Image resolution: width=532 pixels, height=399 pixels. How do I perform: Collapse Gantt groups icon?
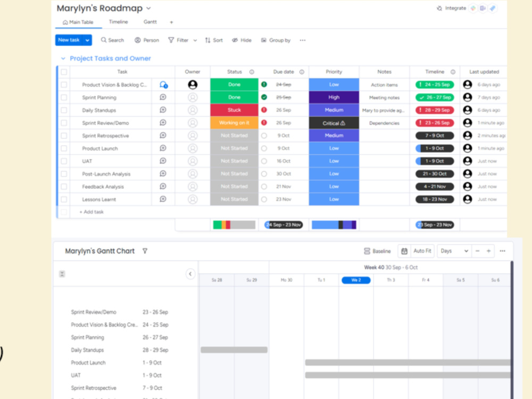[x=62, y=274]
